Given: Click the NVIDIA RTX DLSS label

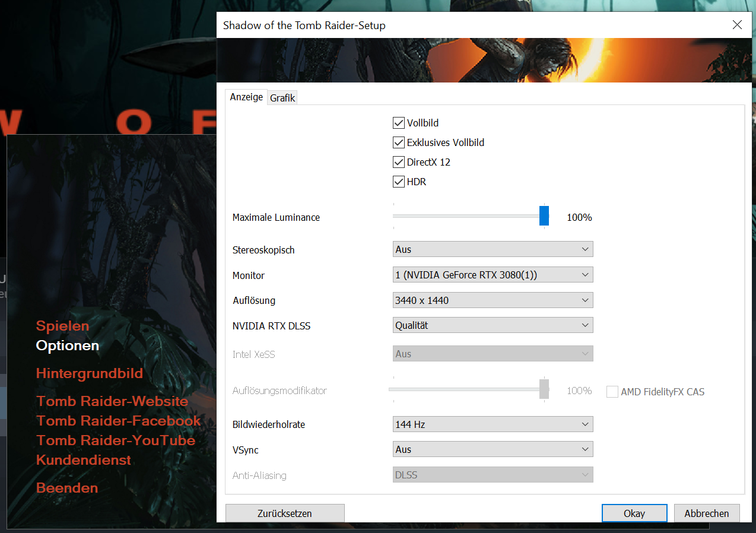Looking at the screenshot, I should pos(271,326).
